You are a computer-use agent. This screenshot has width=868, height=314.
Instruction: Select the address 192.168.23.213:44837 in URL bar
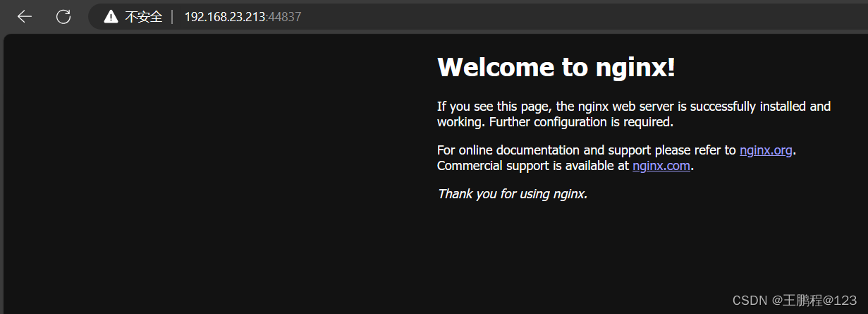coord(243,17)
